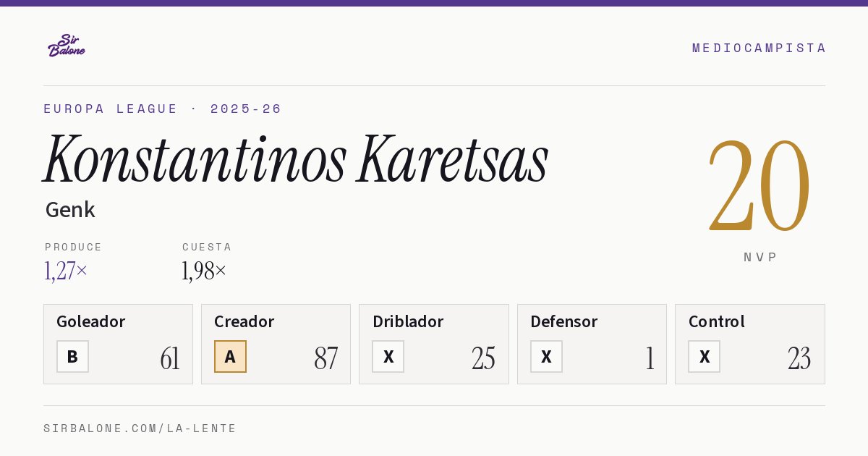Click the Defensor score 1

[650, 358]
